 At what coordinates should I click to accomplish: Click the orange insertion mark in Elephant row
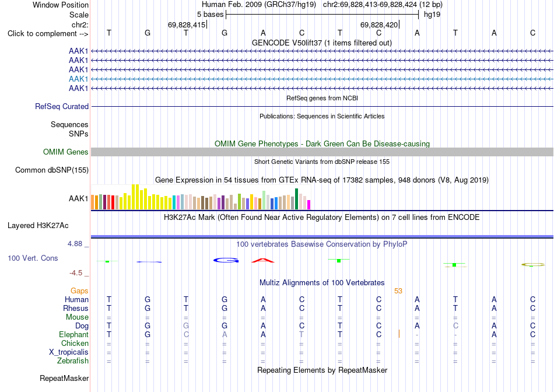399,334
